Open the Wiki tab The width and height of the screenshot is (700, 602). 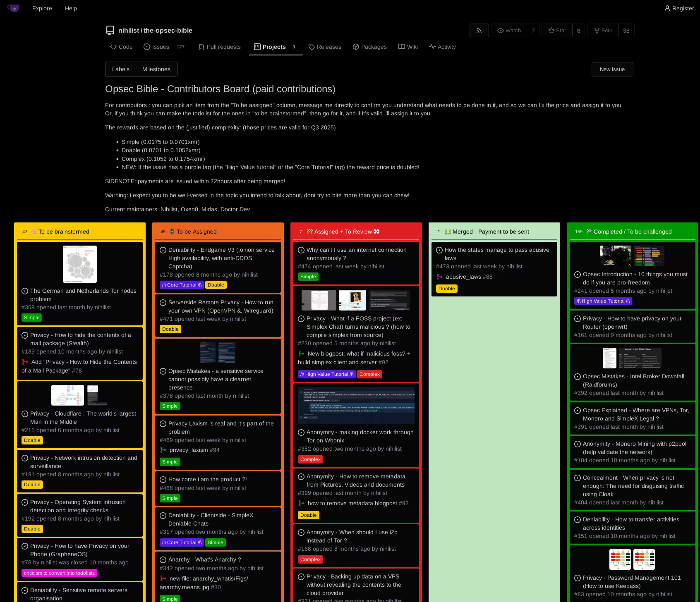pyautogui.click(x=408, y=47)
